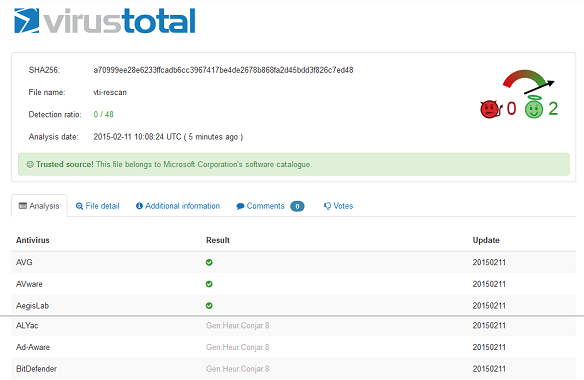The height and width of the screenshot is (380, 584).
Task: Click the 0 / 48 detection ratio
Action: click(x=104, y=114)
